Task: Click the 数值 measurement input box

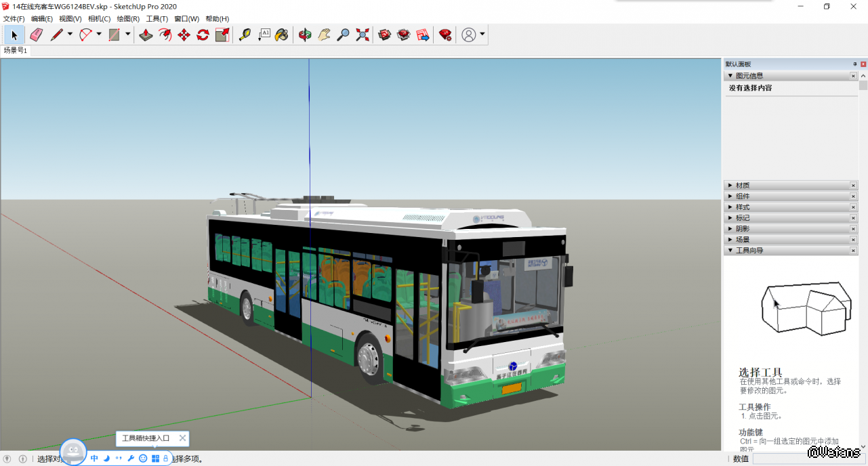Action: point(779,459)
